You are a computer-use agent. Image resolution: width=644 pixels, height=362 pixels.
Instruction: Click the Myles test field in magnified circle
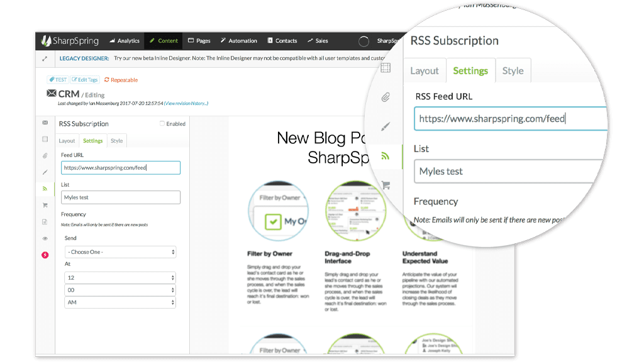509,171
